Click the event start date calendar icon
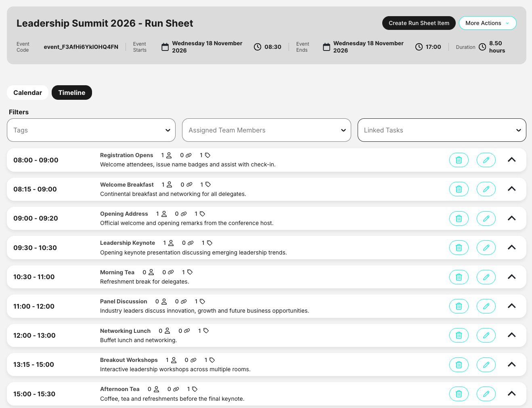 [165, 47]
